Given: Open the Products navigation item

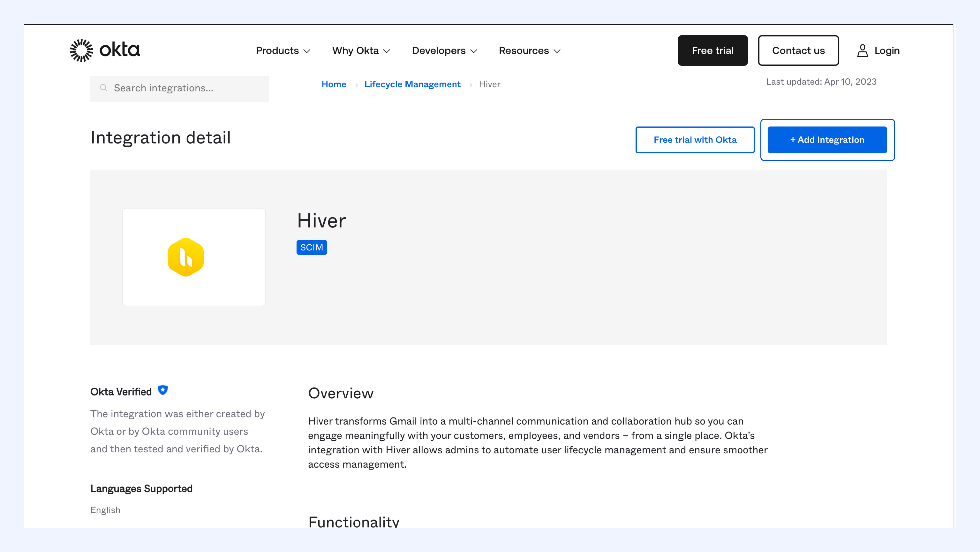Looking at the screenshot, I should 283,50.
